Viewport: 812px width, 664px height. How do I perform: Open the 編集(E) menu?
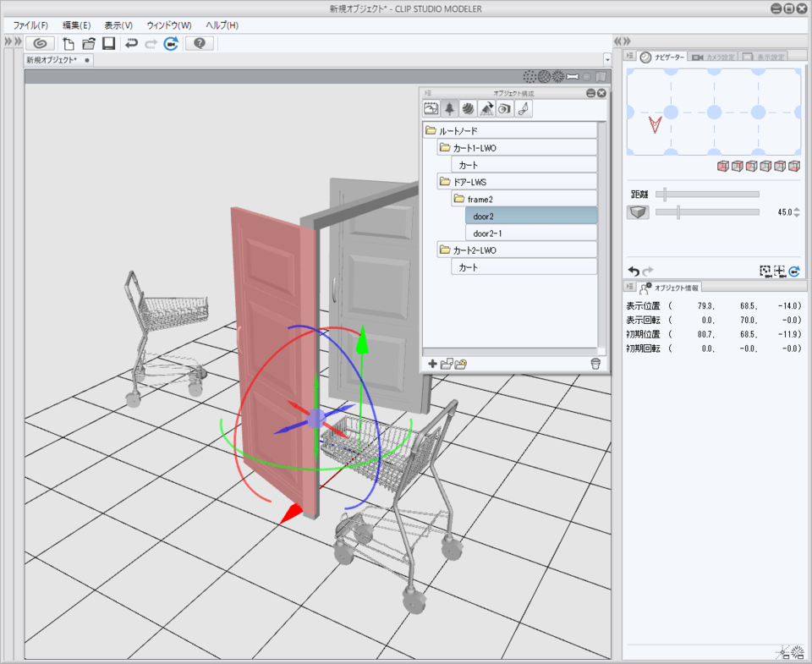[77, 25]
